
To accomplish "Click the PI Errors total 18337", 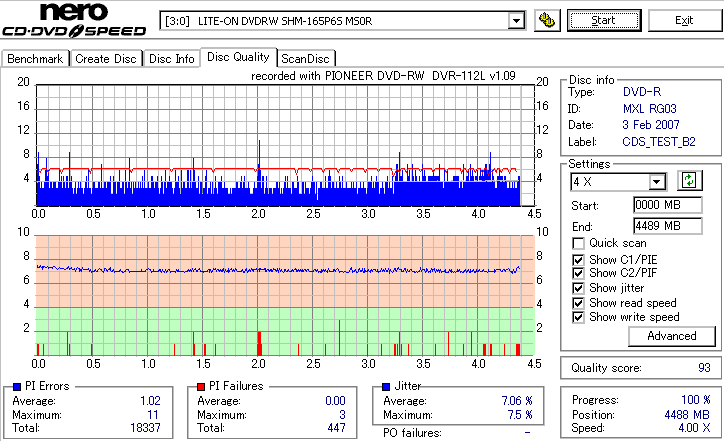I will click(x=145, y=428).
